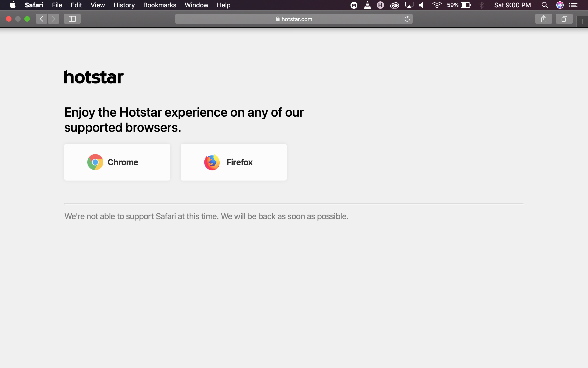Go back to the previous page
Viewport: 588px width, 368px height.
[x=42, y=19]
